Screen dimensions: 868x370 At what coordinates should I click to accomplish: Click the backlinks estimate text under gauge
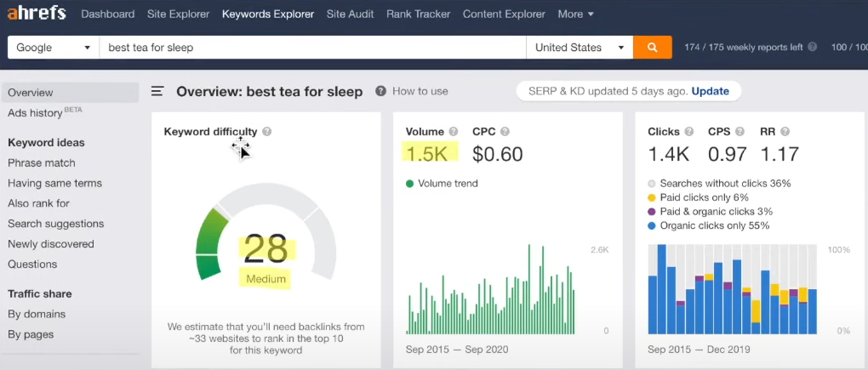tap(266, 339)
